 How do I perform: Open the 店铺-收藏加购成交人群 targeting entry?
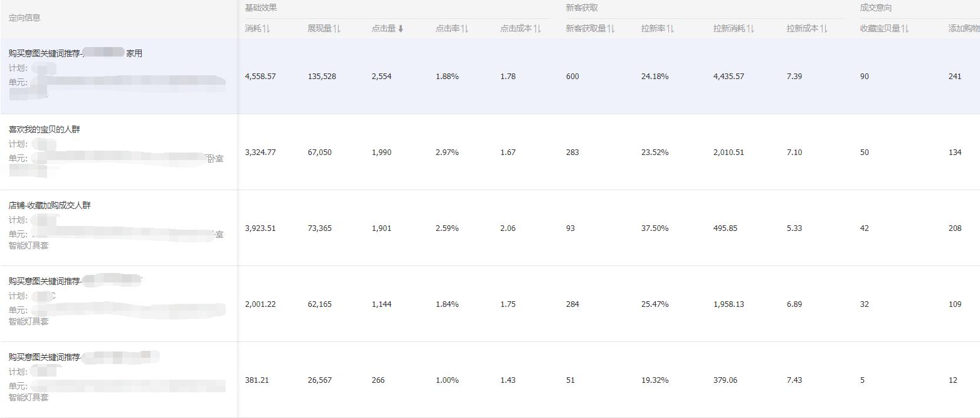[50, 205]
